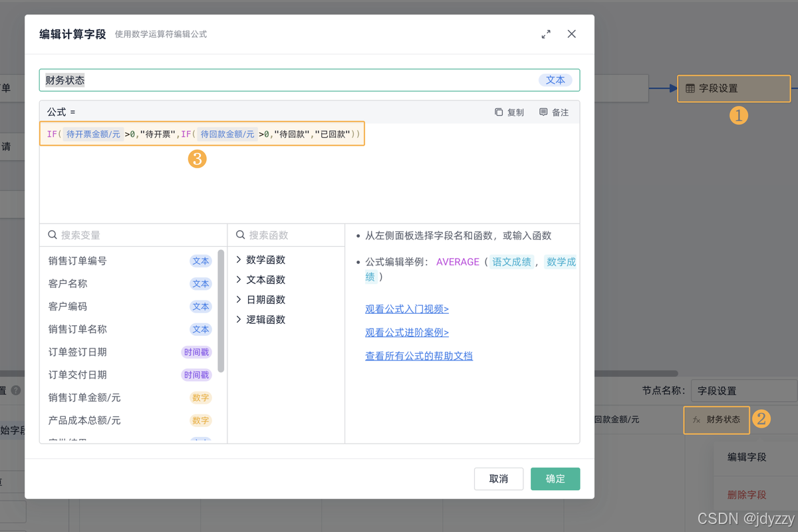Click the formula editor area

point(309,173)
